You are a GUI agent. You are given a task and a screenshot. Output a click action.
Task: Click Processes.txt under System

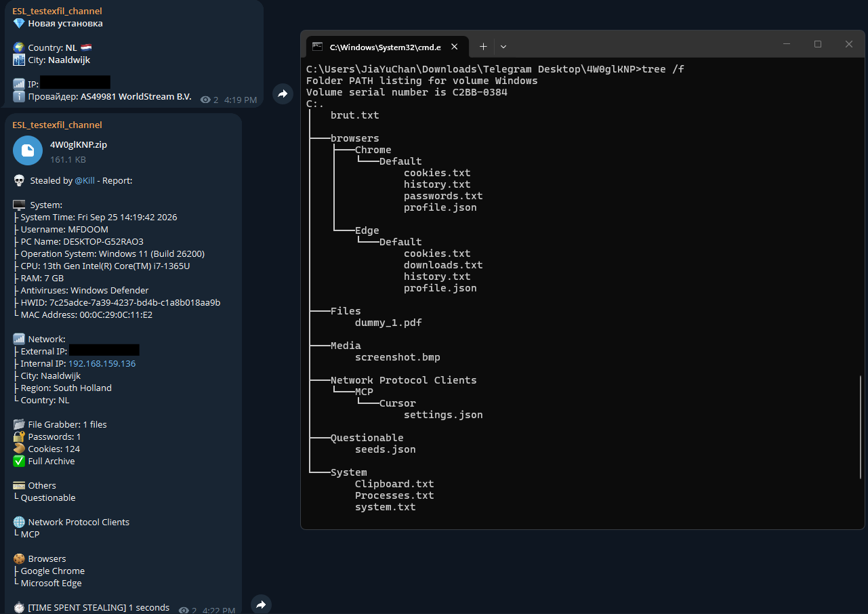pos(394,495)
